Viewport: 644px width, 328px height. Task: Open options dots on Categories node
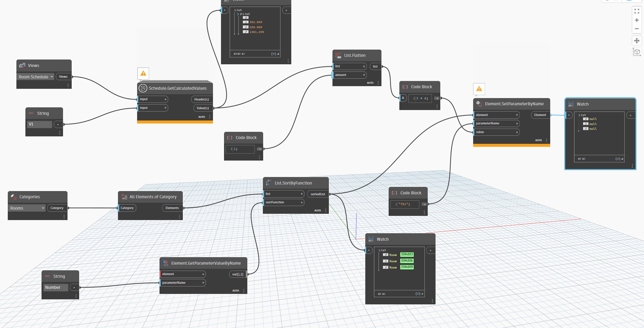(x=64, y=216)
